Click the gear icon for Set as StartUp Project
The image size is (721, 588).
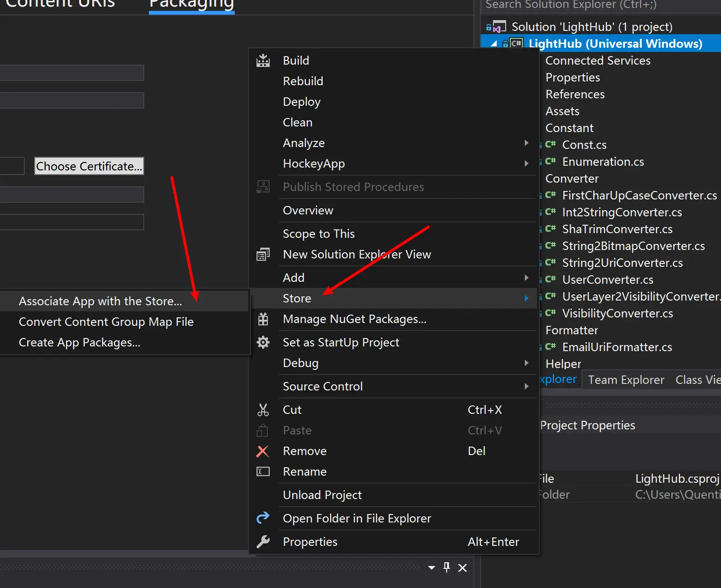pyautogui.click(x=263, y=342)
